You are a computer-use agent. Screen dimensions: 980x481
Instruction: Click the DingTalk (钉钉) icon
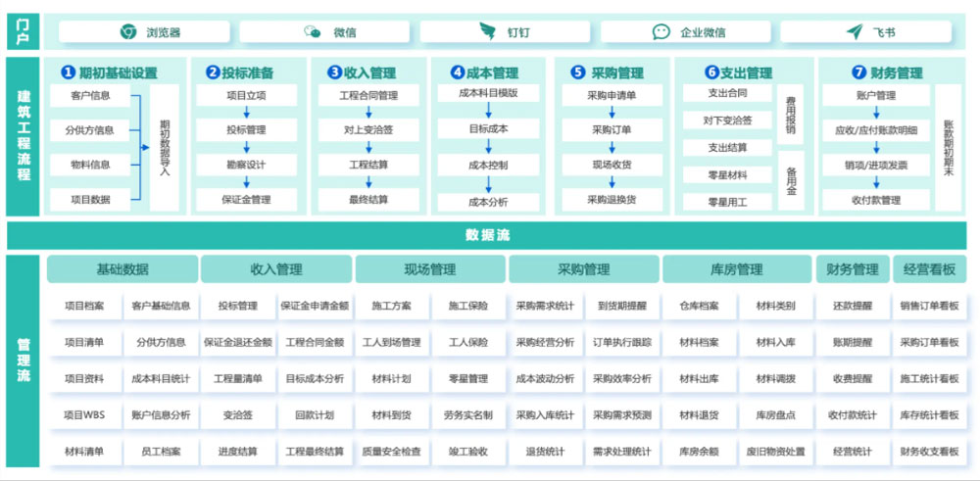[x=487, y=32]
